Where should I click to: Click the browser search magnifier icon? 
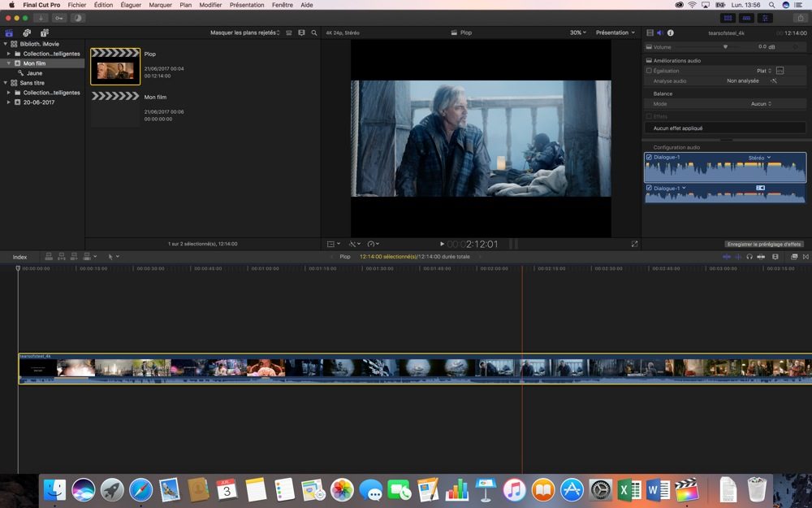tap(314, 33)
